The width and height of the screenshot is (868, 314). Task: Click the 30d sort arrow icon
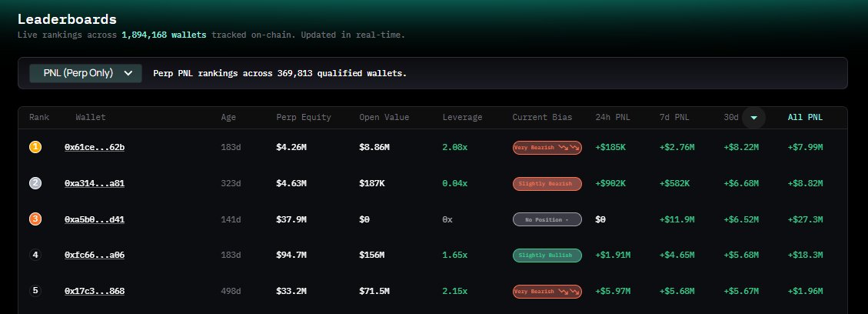click(x=753, y=118)
